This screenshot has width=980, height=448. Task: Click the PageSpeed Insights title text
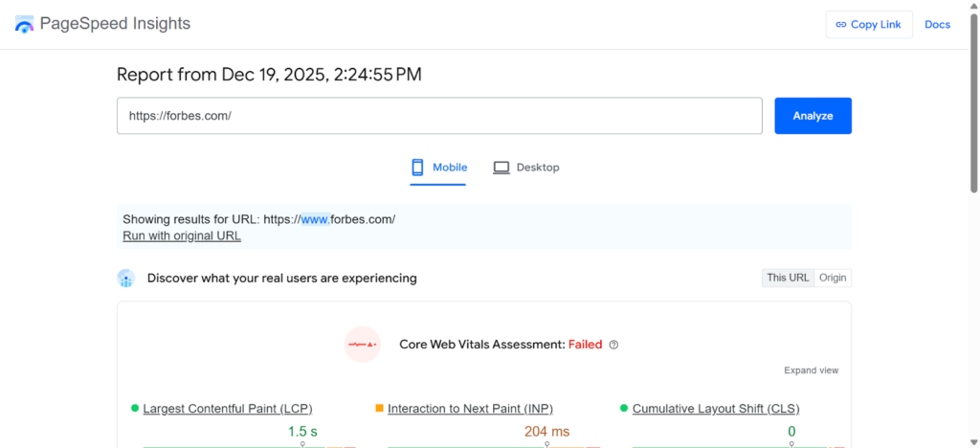tap(115, 24)
